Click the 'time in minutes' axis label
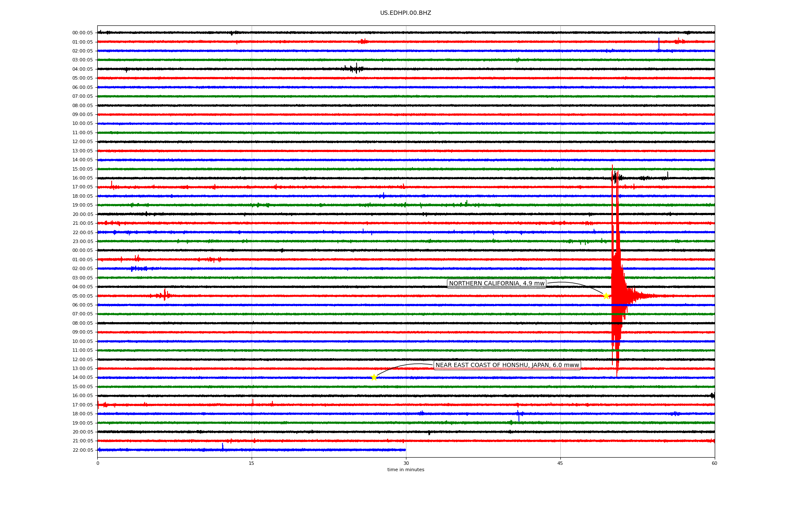Viewport: 812px width, 508px height. pyautogui.click(x=406, y=470)
